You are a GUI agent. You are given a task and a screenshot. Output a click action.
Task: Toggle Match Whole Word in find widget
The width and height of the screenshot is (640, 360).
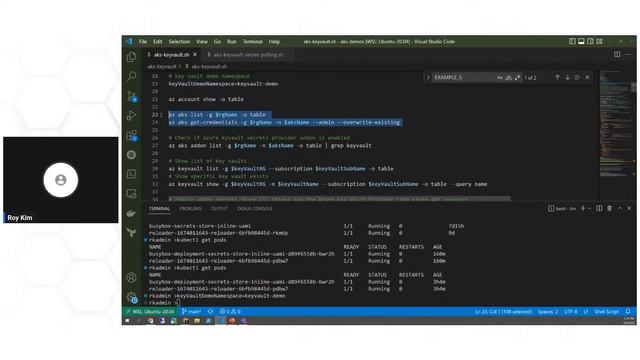pos(509,77)
